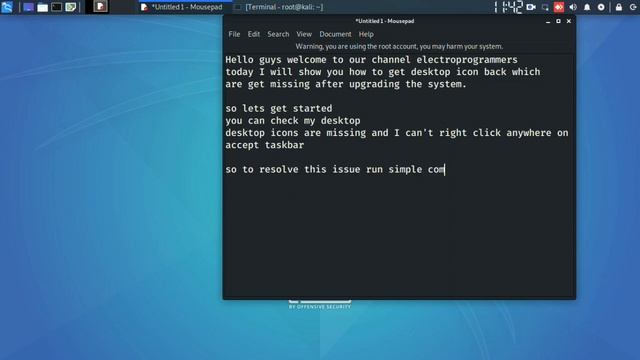Place cursor in 'so to resolve this issue' line

tap(335, 169)
